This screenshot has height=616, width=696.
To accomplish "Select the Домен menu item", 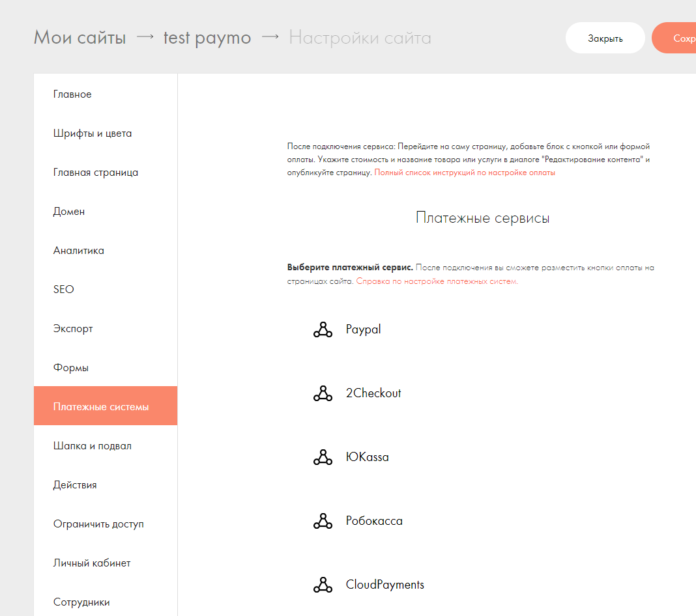I will coord(106,211).
